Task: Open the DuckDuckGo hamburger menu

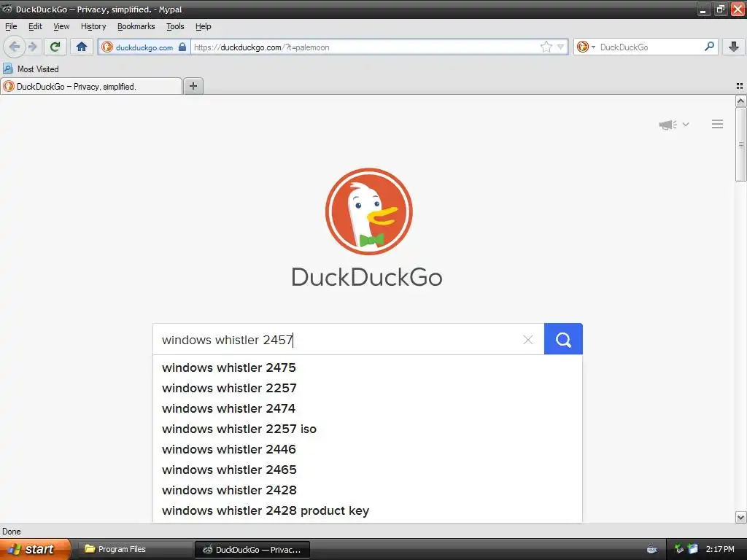Action: [x=718, y=124]
